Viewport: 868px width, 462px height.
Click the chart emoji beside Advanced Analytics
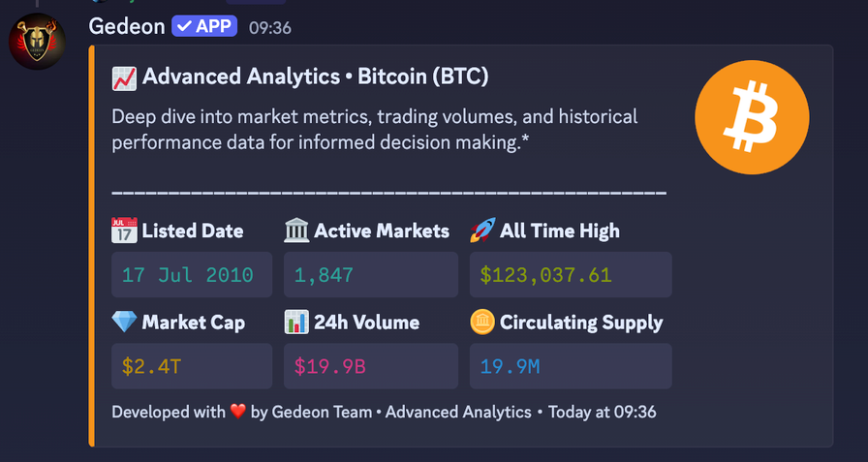pyautogui.click(x=124, y=77)
